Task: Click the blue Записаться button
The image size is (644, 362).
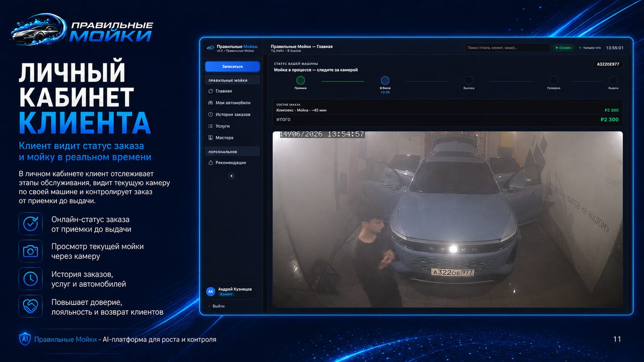Action: point(232,66)
